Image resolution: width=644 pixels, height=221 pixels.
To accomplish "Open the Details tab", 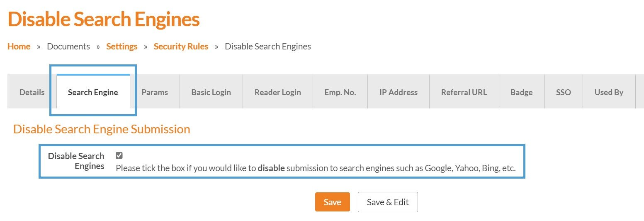I will 32,92.
